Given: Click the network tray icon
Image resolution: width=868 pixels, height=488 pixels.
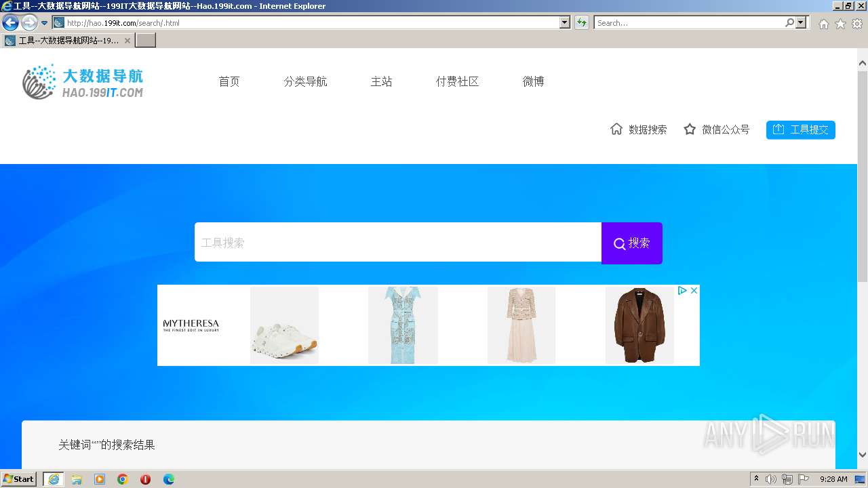Looking at the screenshot, I should 787,479.
